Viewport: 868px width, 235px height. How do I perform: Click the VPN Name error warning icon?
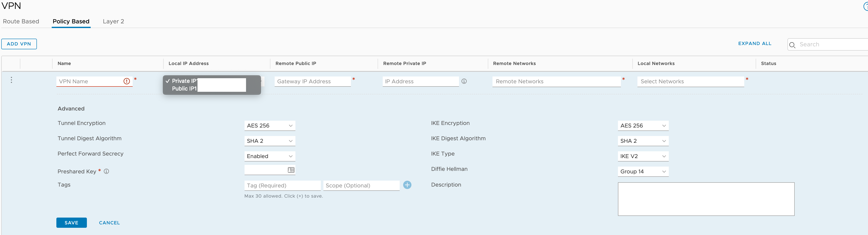click(x=127, y=81)
